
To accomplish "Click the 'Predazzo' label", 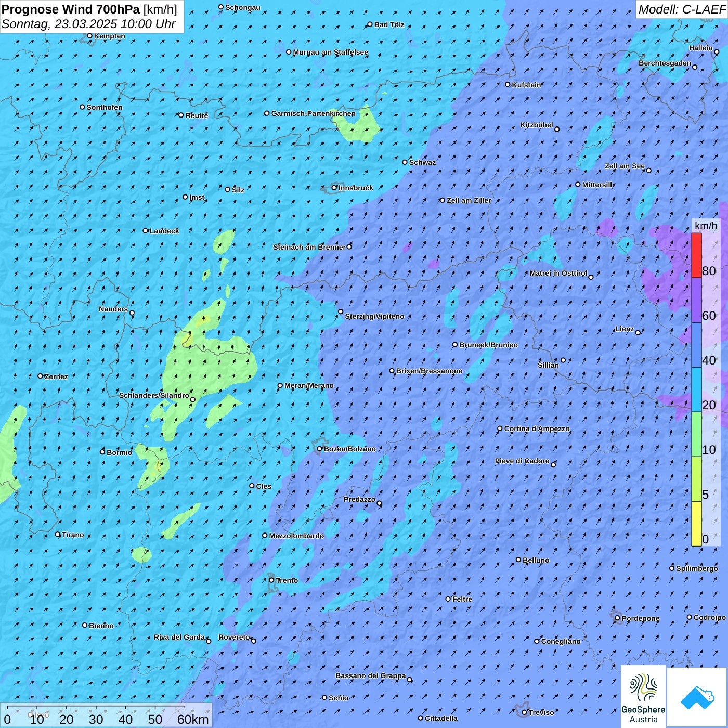I will pyautogui.click(x=359, y=499).
